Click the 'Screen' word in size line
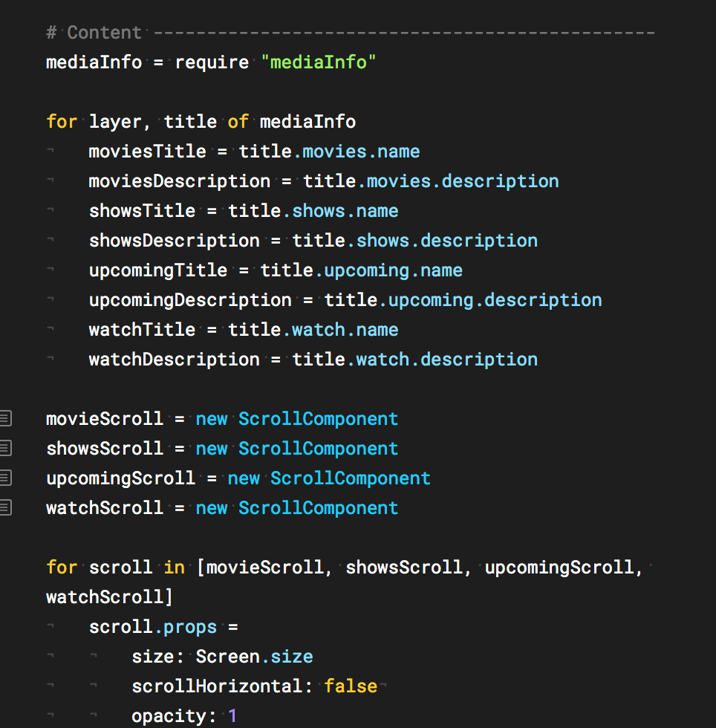The image size is (716, 728). point(227,657)
